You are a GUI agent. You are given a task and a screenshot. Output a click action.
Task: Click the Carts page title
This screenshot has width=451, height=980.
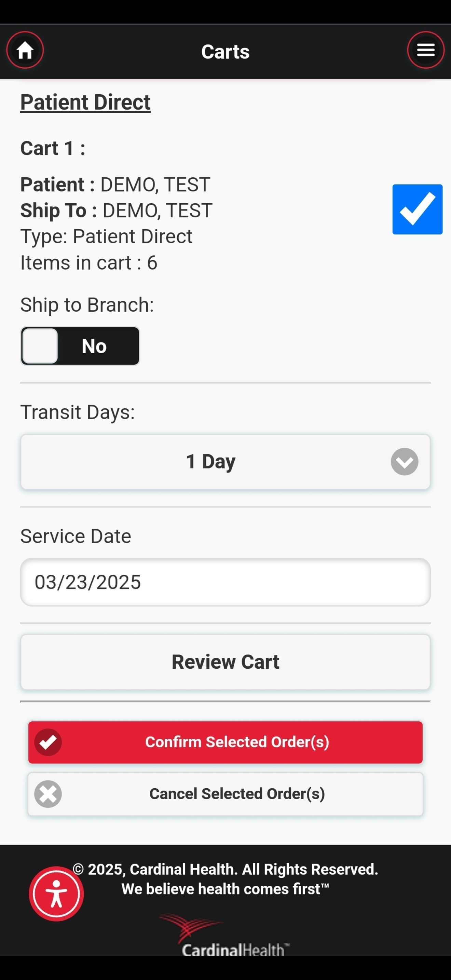tap(225, 51)
